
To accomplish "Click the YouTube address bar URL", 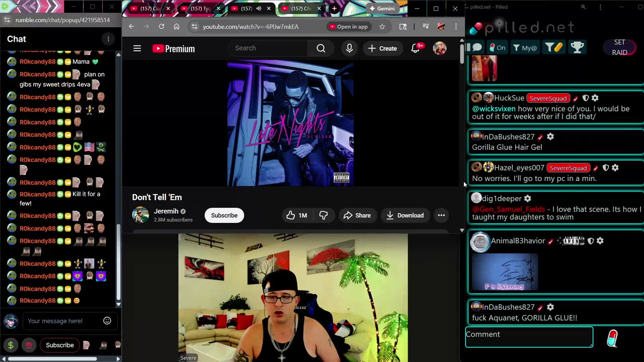I will pyautogui.click(x=251, y=27).
